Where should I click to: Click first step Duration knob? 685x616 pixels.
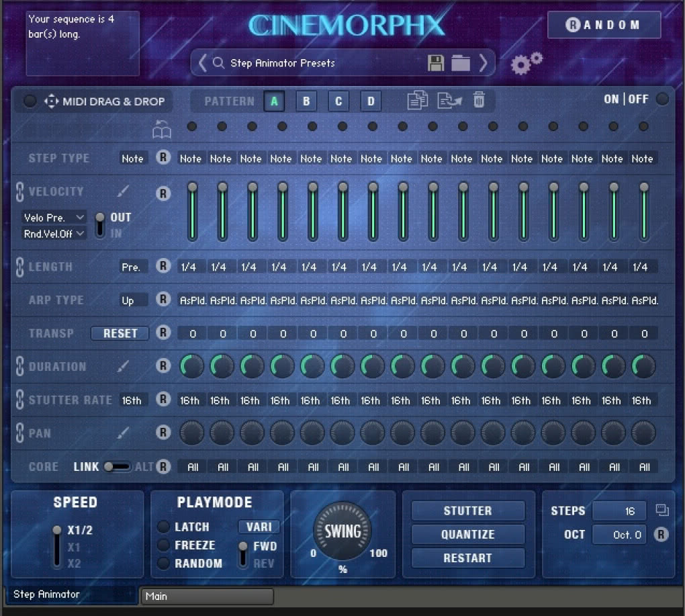click(192, 365)
